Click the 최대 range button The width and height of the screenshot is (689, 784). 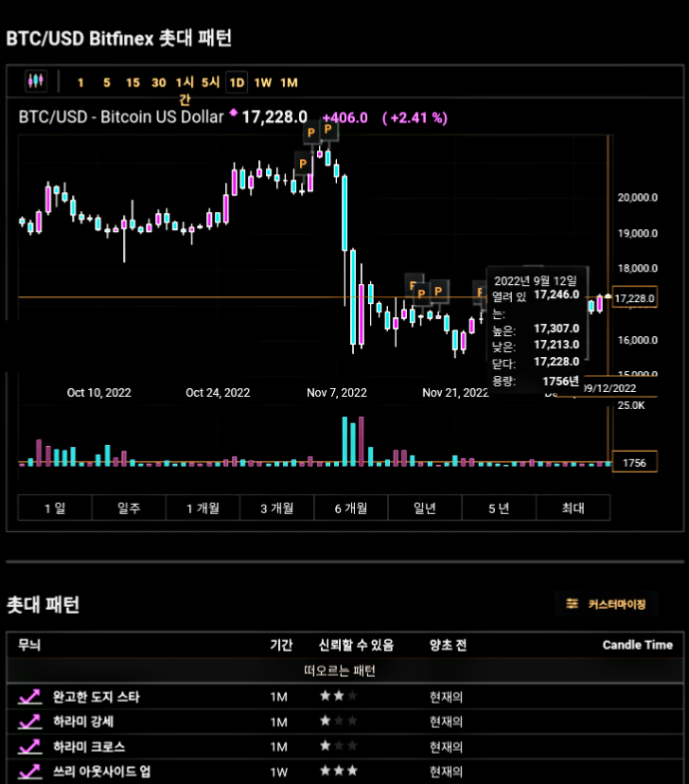574,508
